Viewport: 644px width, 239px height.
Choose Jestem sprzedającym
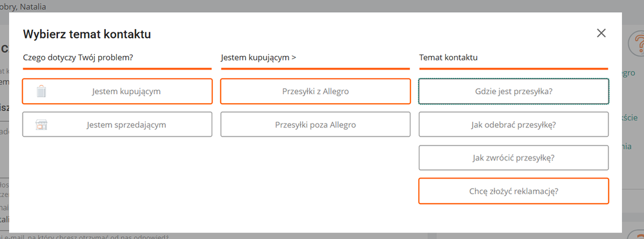117,124
